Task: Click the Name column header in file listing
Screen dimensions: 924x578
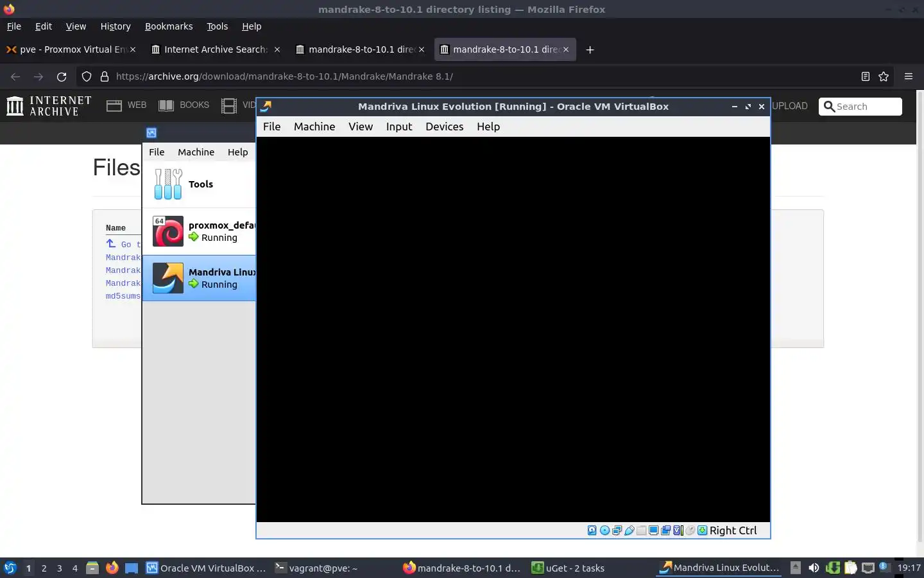Action: tap(116, 228)
